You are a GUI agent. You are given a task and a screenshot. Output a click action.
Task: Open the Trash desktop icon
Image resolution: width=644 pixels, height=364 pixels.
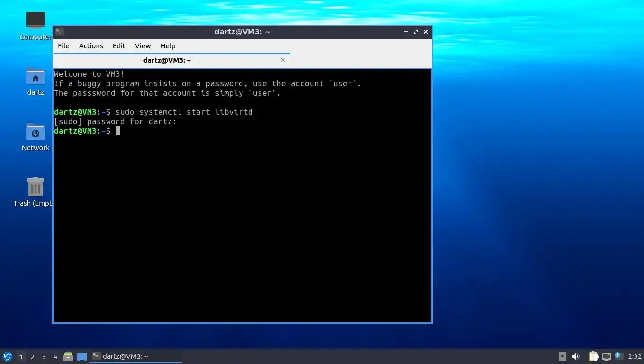point(34,192)
